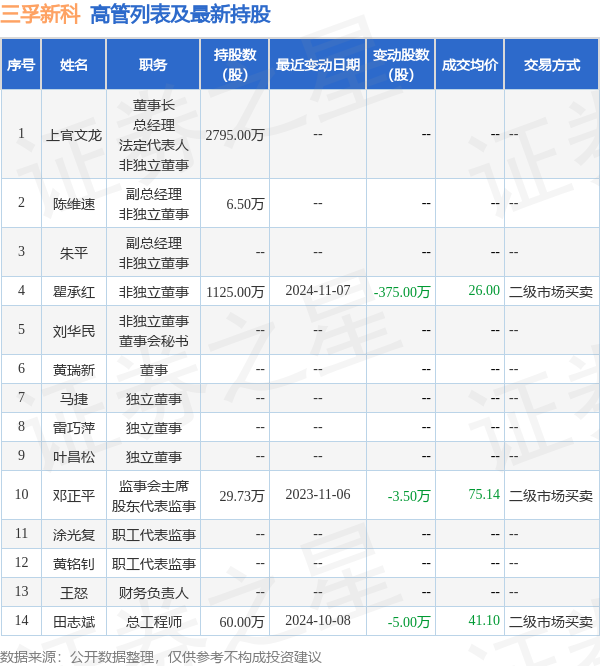Click the name 王怒
Screen dimensions: 600x666
(x=74, y=593)
